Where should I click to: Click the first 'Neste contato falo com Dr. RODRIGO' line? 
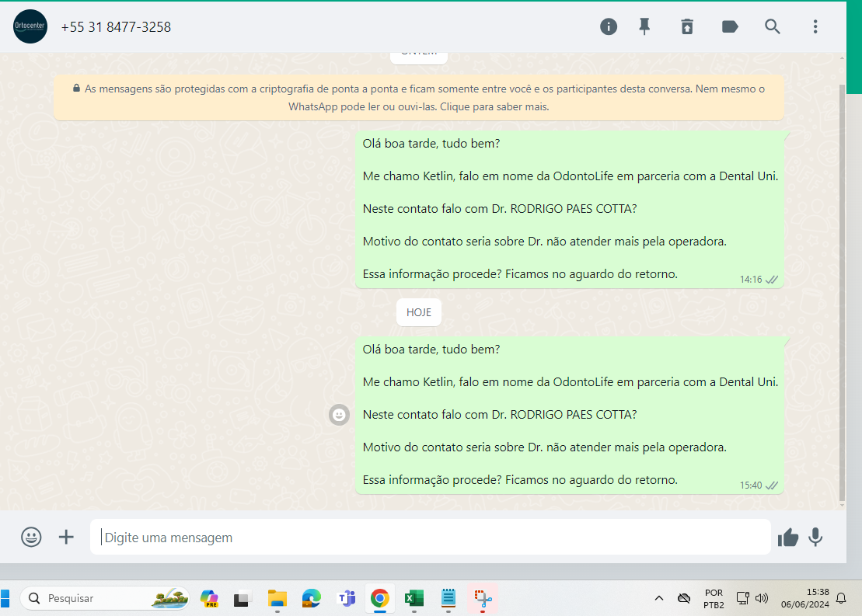click(499, 209)
